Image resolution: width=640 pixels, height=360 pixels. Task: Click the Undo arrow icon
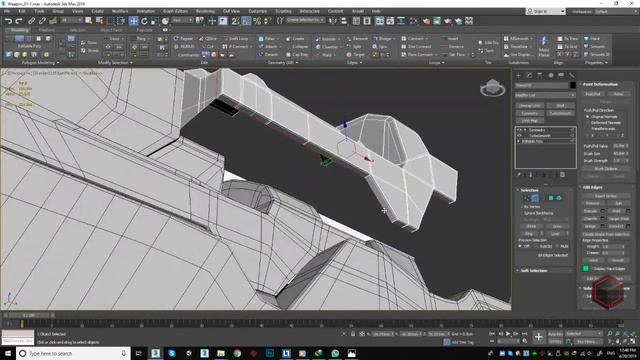(x=8, y=21)
